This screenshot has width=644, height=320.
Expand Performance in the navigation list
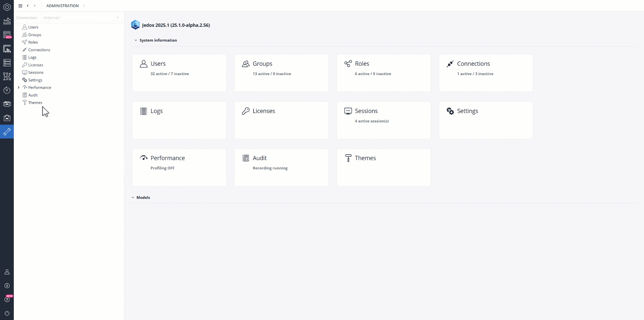click(x=19, y=87)
